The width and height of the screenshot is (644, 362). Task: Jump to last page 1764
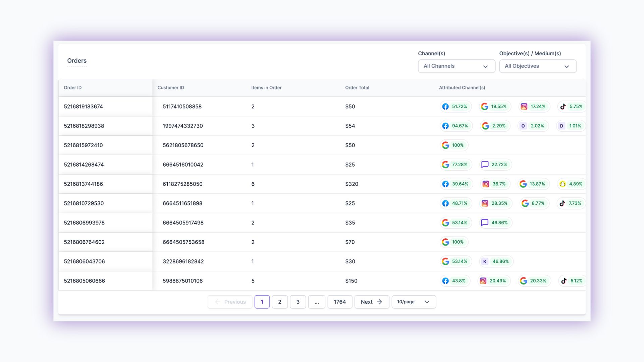pyautogui.click(x=339, y=302)
